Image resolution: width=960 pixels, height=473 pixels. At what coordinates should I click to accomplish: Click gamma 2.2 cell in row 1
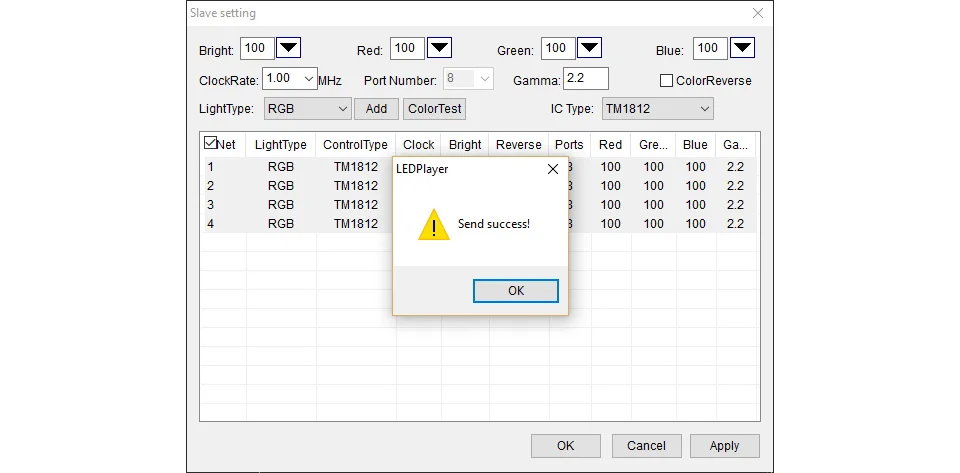point(735,166)
